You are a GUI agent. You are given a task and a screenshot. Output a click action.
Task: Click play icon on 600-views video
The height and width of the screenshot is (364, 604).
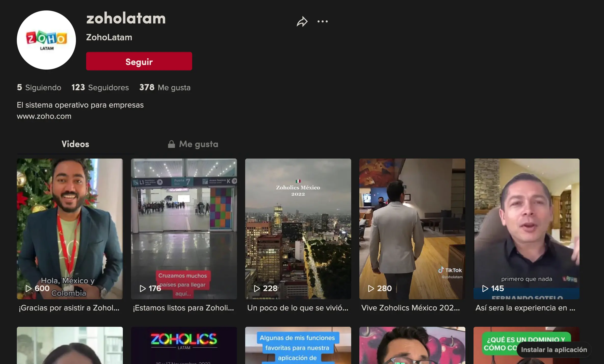pos(29,288)
